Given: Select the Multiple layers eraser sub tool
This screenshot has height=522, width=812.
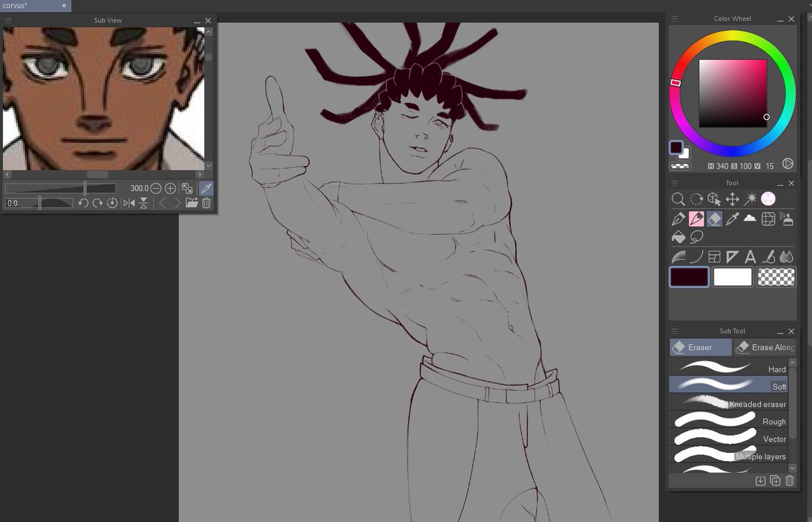Looking at the screenshot, I should click(729, 456).
